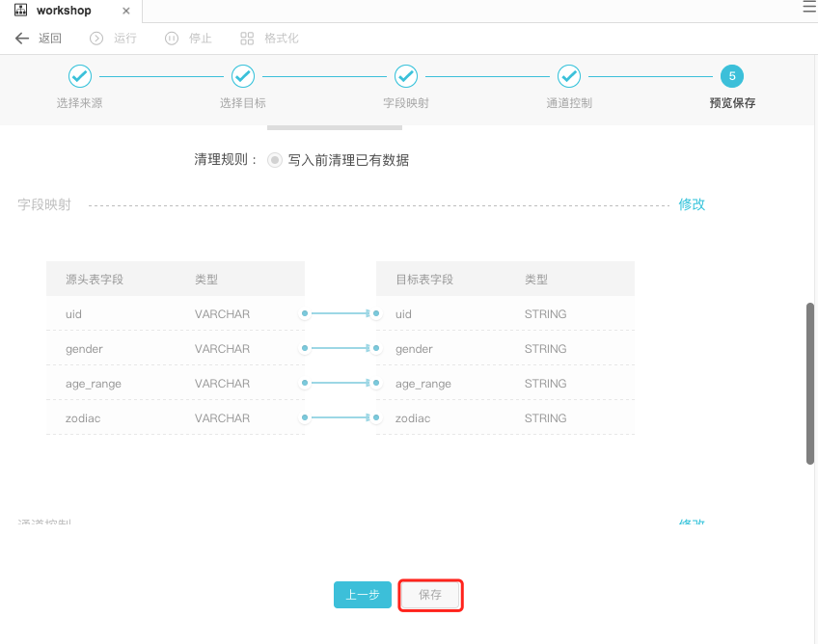This screenshot has height=644, width=818.
Task: Click source field gender
Action: (84, 349)
